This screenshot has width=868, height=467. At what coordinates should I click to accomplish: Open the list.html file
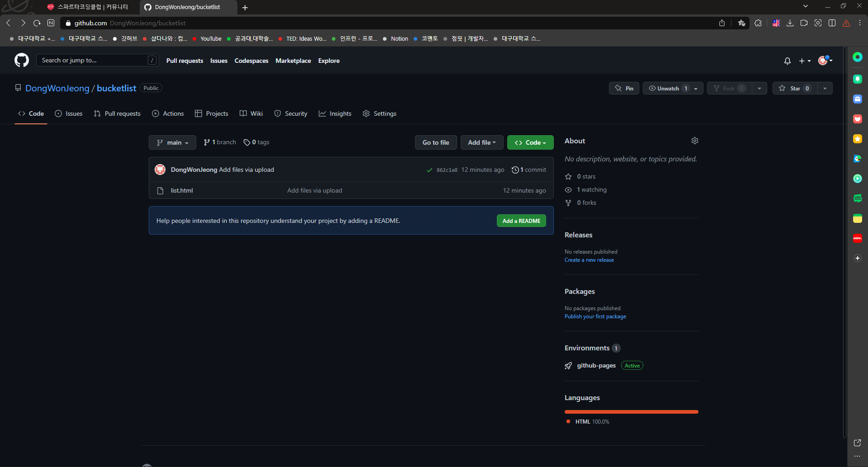point(182,190)
